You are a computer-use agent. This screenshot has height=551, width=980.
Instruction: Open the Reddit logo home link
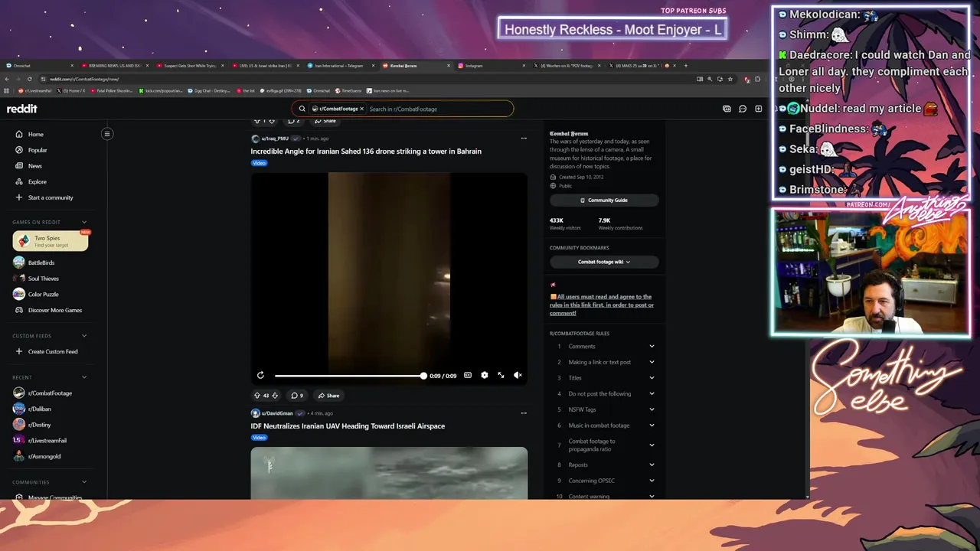coord(22,109)
